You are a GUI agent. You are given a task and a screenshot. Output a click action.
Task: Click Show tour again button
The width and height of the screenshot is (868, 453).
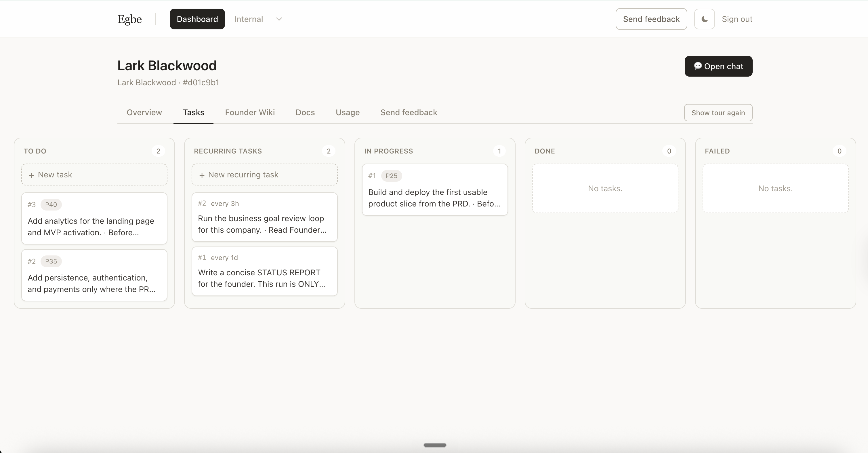click(x=718, y=113)
